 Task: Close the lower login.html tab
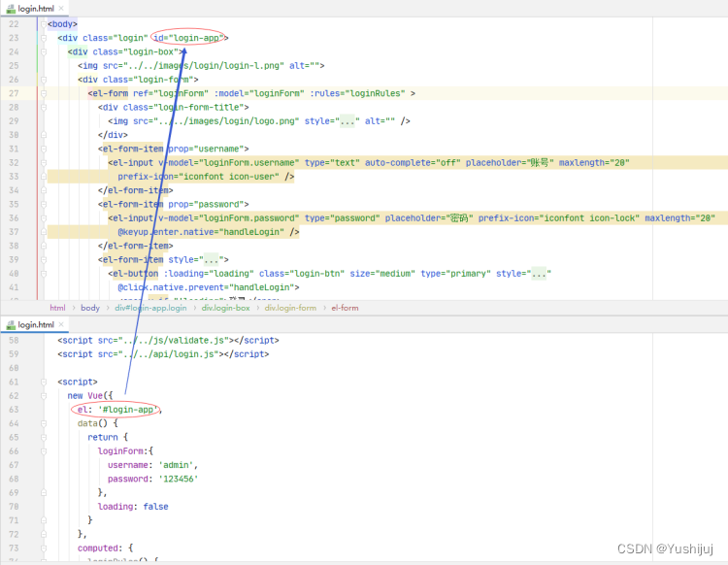[61, 324]
